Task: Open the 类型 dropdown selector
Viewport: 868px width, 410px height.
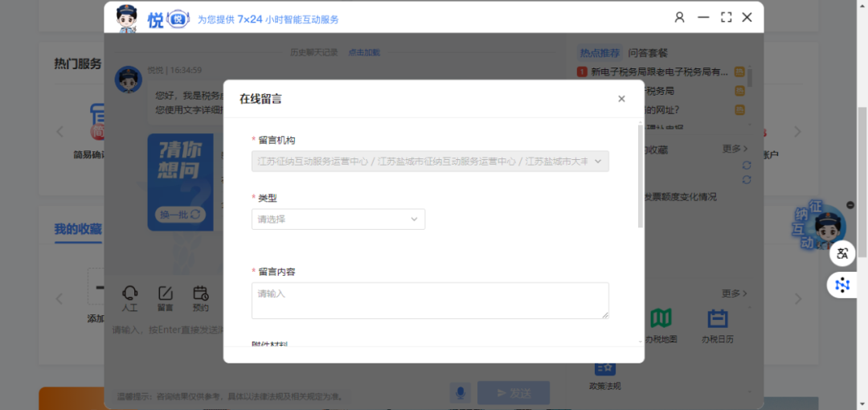Action: pos(338,219)
